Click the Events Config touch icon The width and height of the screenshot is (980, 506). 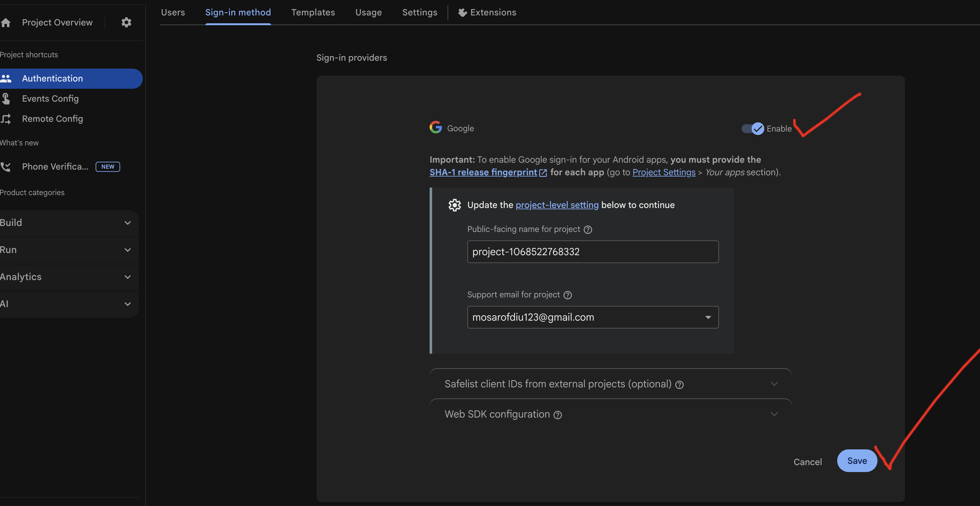[6, 99]
